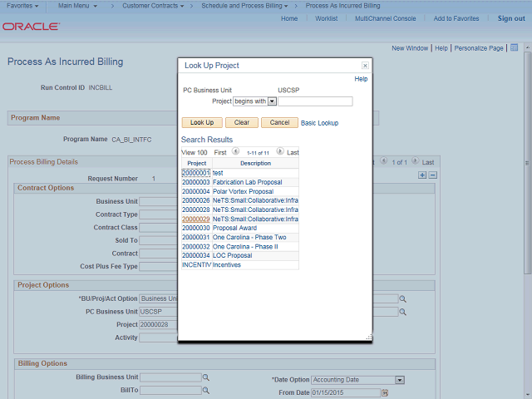The image size is (532, 399).
Task: Close the Look Up Project dialog
Action: point(365,66)
